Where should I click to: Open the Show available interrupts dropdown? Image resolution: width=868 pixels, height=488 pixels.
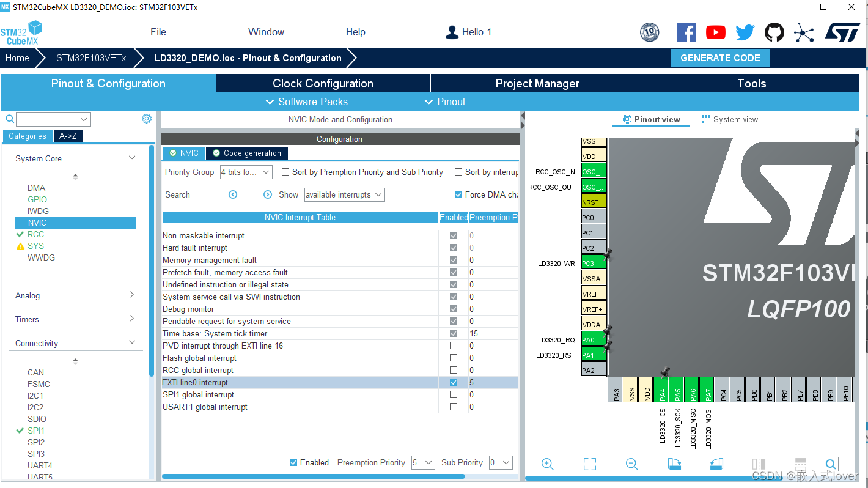344,194
